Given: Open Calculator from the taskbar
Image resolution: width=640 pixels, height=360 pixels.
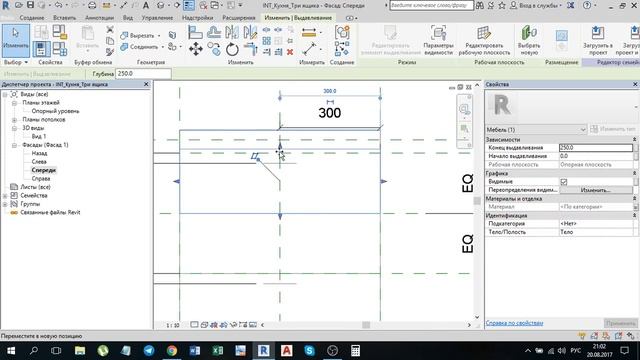Looking at the screenshot, I should coord(355,350).
